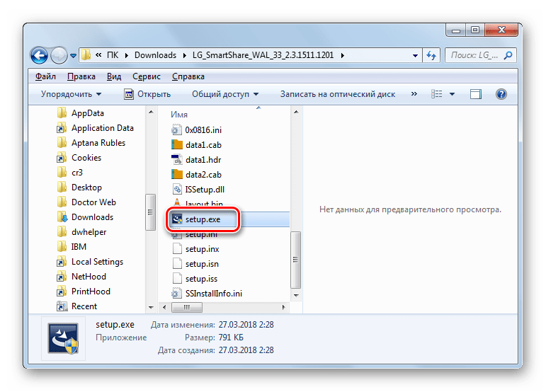The width and height of the screenshot is (546, 392).
Task: Expand the Упорядочить dropdown
Action: [x=71, y=94]
